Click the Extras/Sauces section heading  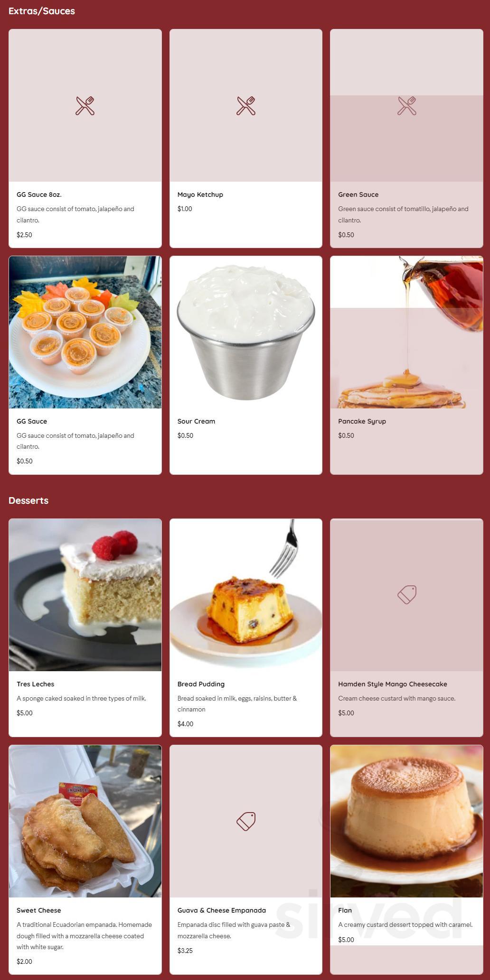[42, 11]
